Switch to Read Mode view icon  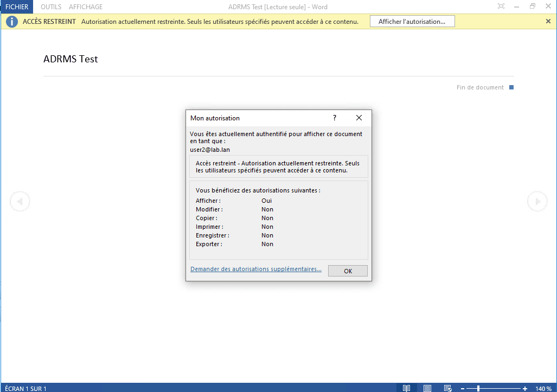(x=406, y=388)
